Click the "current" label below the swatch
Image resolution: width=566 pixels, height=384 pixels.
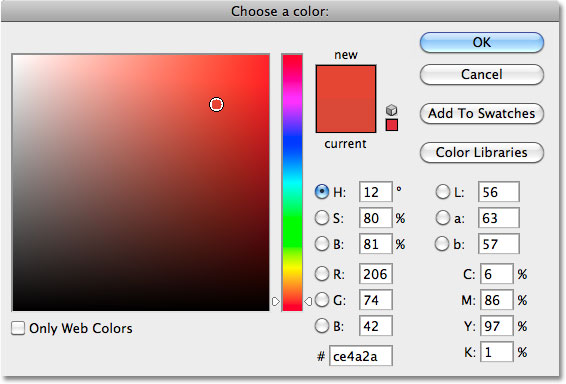(x=345, y=144)
